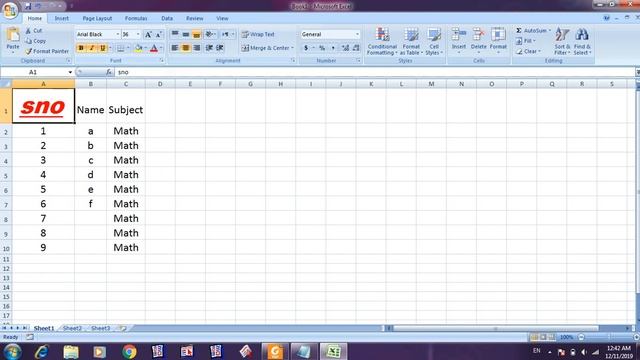This screenshot has width=640, height=360.
Task: Click the Increase Decimal icon
Action: [345, 48]
